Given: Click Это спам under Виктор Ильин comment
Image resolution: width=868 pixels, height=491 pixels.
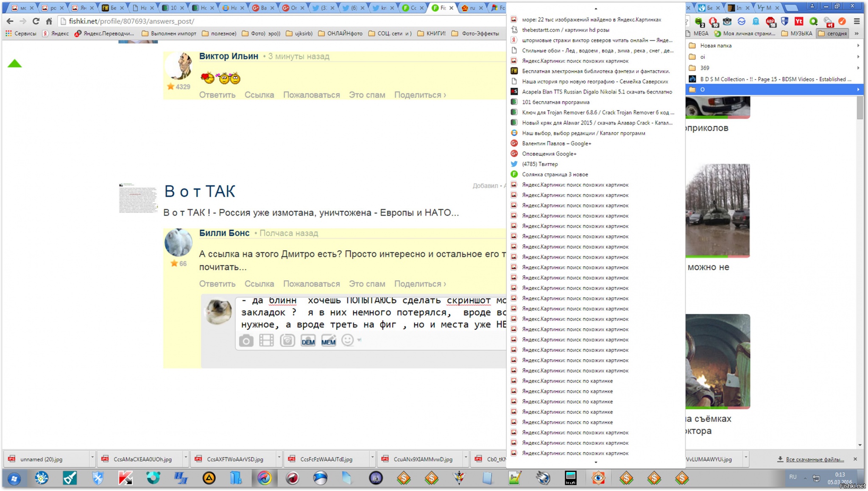Looking at the screenshot, I should (367, 95).
